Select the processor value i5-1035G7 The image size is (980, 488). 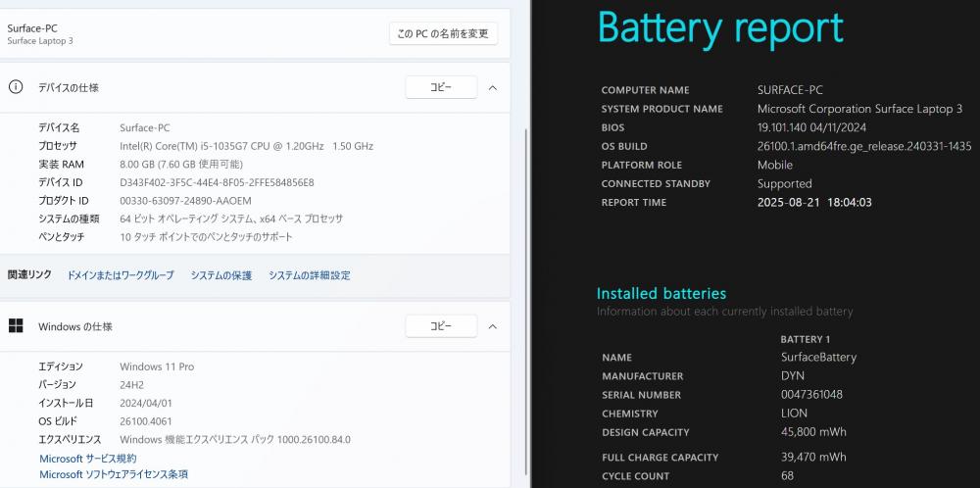coord(246,146)
